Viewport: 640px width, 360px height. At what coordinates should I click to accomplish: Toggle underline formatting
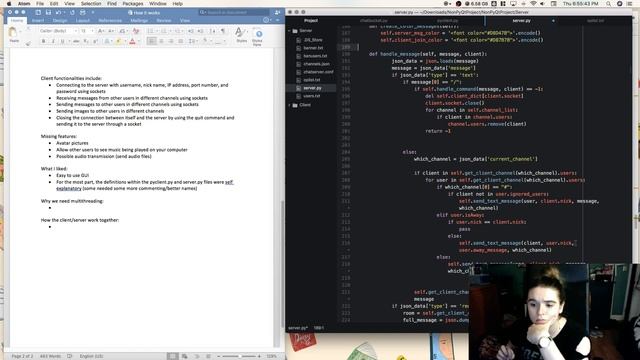(x=62, y=41)
